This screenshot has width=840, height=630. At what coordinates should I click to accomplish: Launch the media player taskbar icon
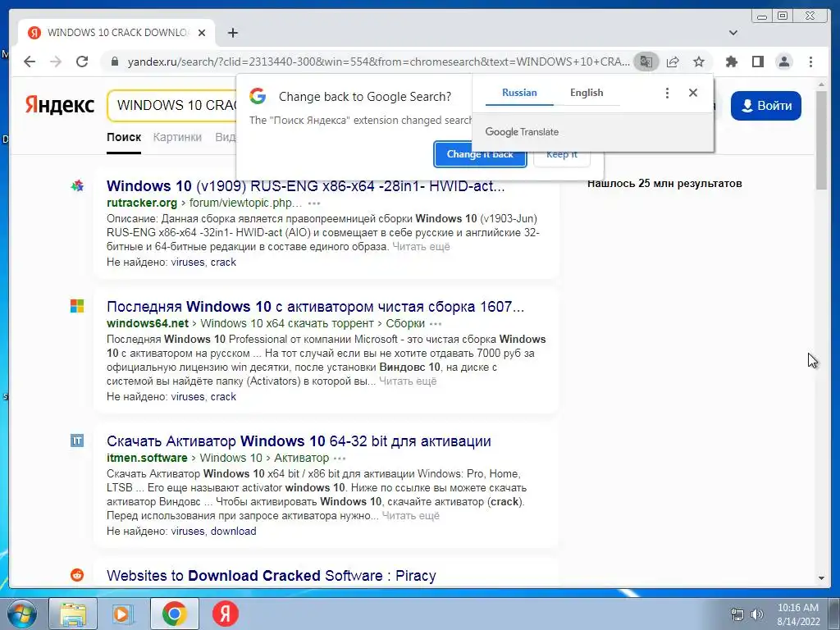(x=122, y=614)
